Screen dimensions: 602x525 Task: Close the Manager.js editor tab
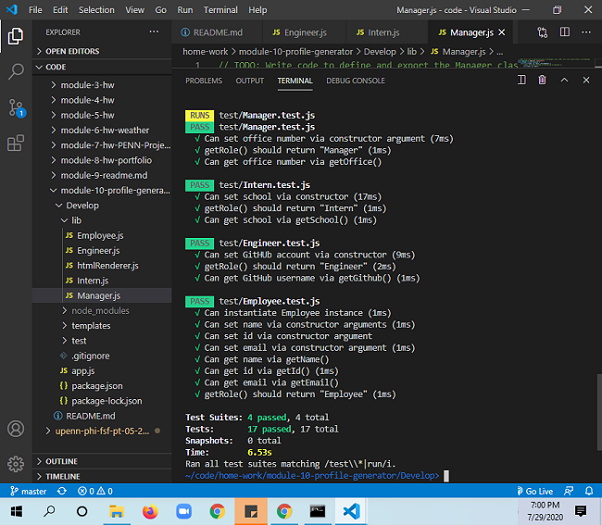(x=501, y=33)
